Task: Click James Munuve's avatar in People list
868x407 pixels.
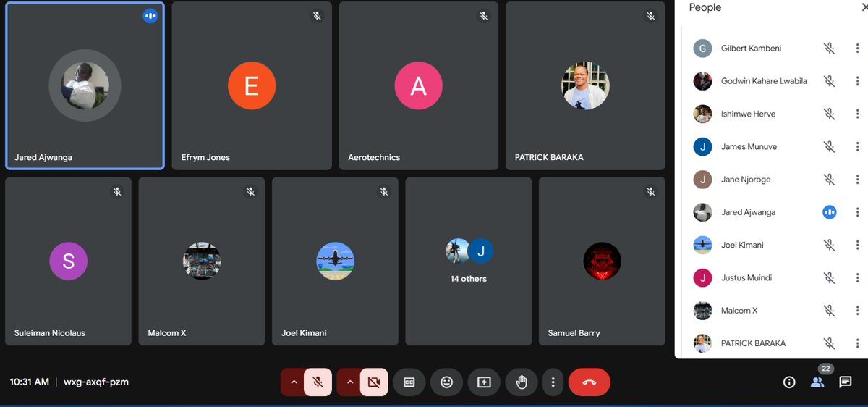Action: [x=702, y=147]
